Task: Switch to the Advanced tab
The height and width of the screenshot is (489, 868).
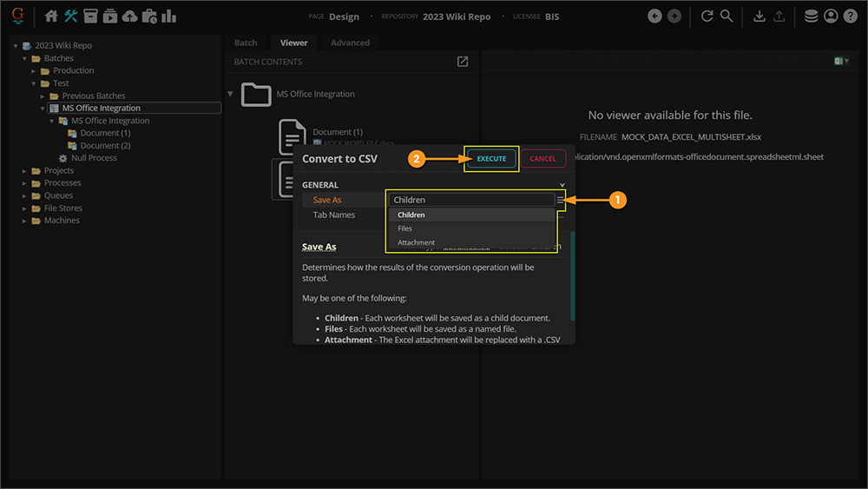Action: click(350, 43)
